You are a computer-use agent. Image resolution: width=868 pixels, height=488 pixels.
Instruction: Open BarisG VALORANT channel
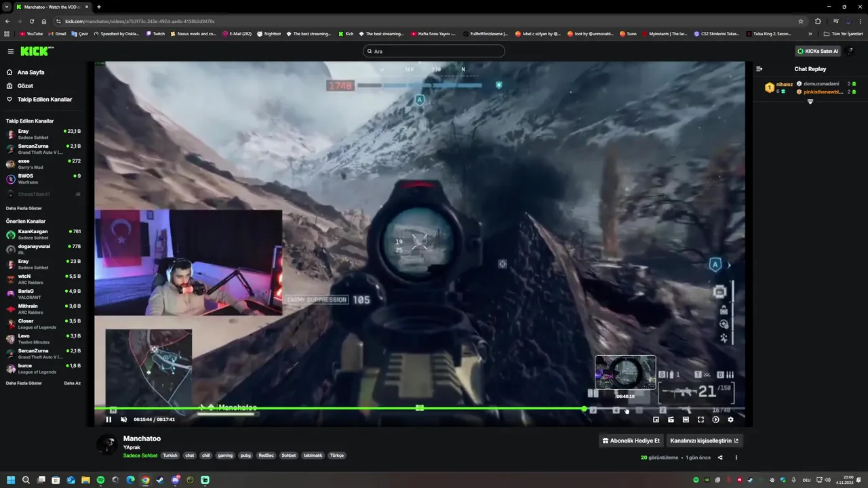(x=43, y=294)
